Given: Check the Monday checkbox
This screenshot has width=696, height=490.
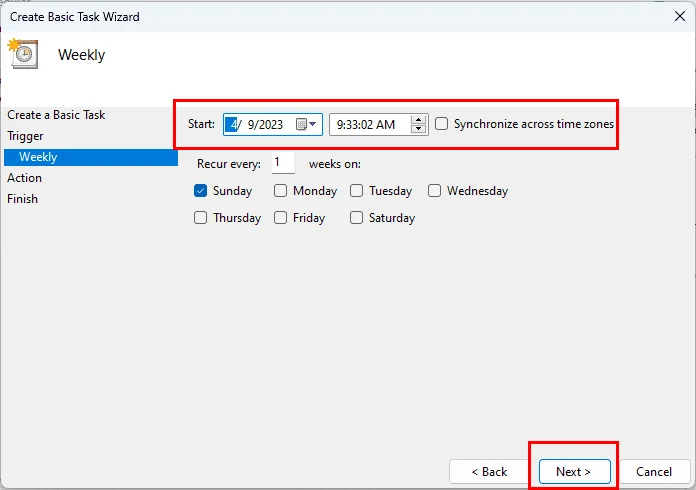Looking at the screenshot, I should pyautogui.click(x=280, y=191).
